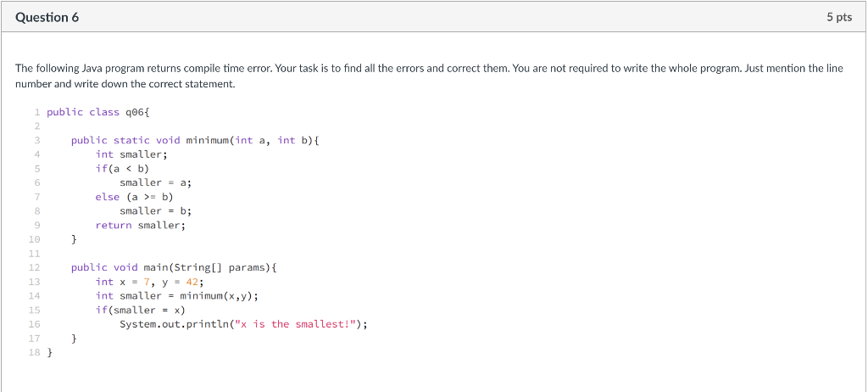Click the "smaller = b;" statement
Image resolution: width=868 pixels, height=392 pixels.
(x=156, y=211)
